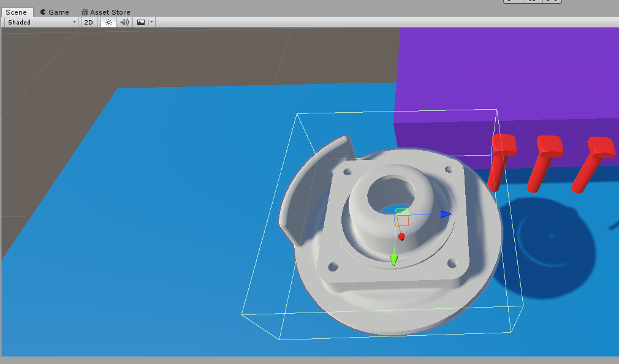This screenshot has height=364, width=619.
Task: Toggle scene audio with the speaker icon
Action: [124, 22]
